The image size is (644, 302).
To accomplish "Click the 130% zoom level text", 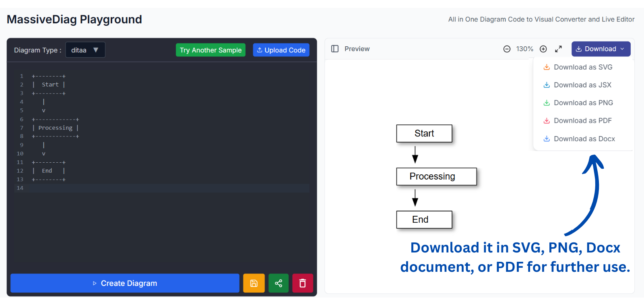I will point(525,49).
